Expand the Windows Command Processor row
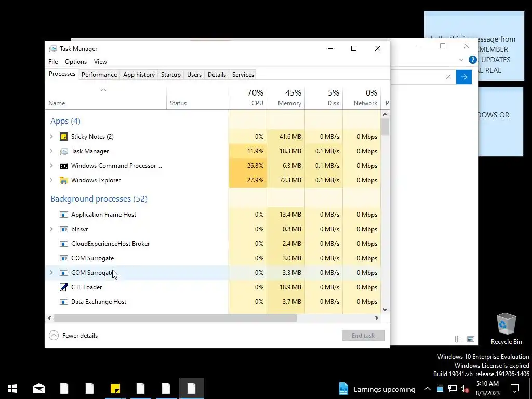 (51, 166)
